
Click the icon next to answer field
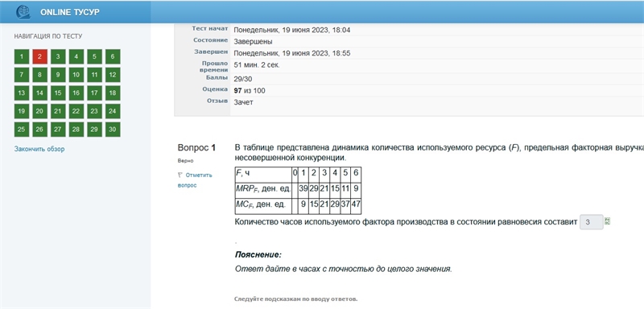click(608, 220)
